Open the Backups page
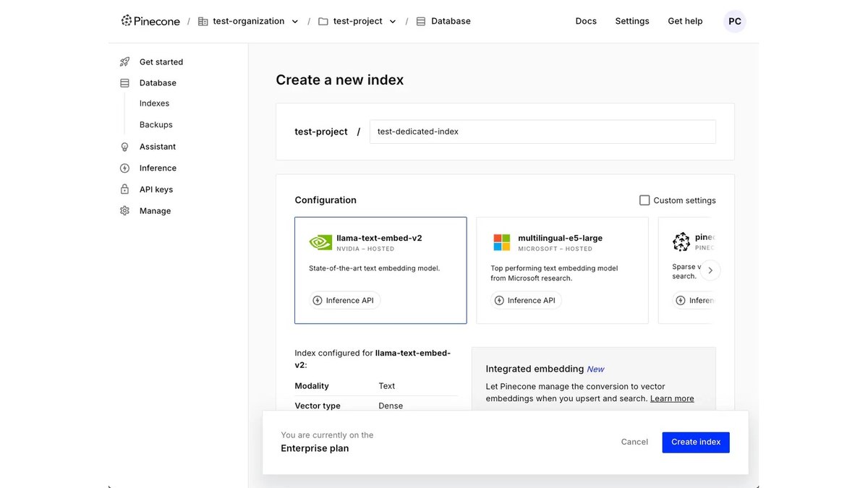 coord(156,125)
